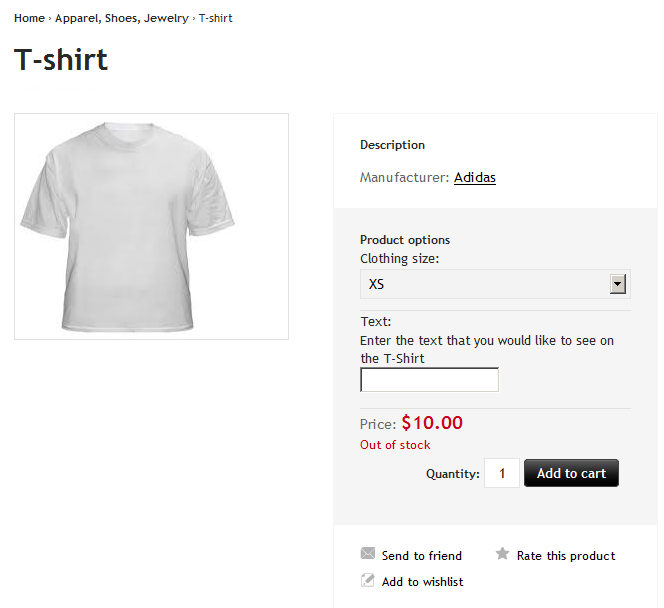
Task: Open the Adidas manufacturer link
Action: 475,178
